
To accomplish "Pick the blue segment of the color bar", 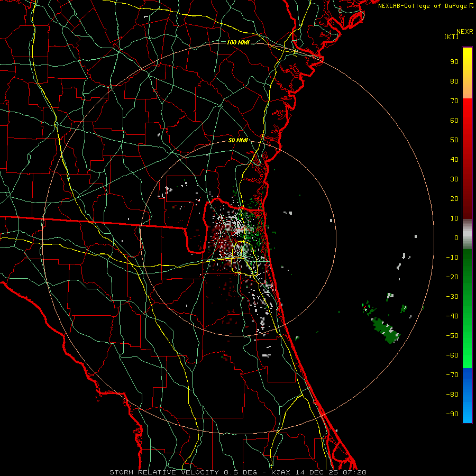I will [467, 396].
